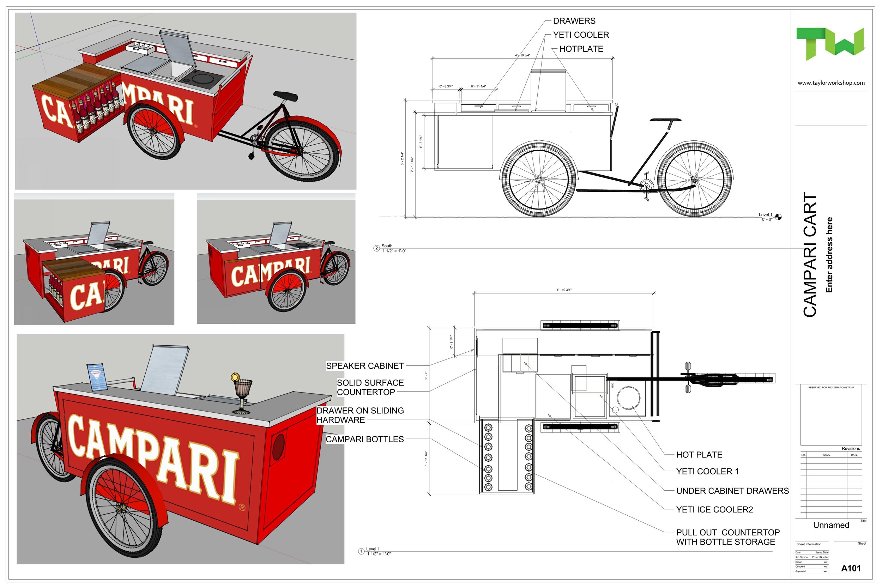The height and width of the screenshot is (588, 882).
Task: Click the Revisions table header
Action: click(x=851, y=449)
